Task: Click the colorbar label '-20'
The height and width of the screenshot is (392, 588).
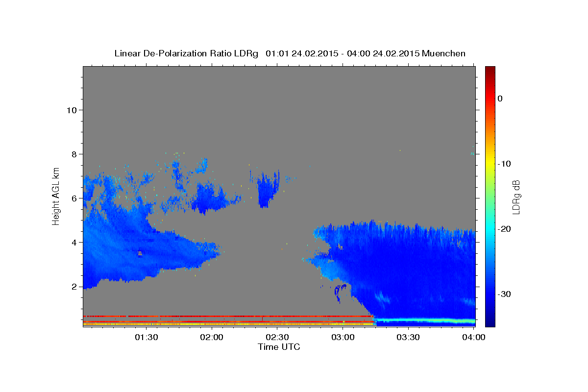Action: (x=503, y=229)
